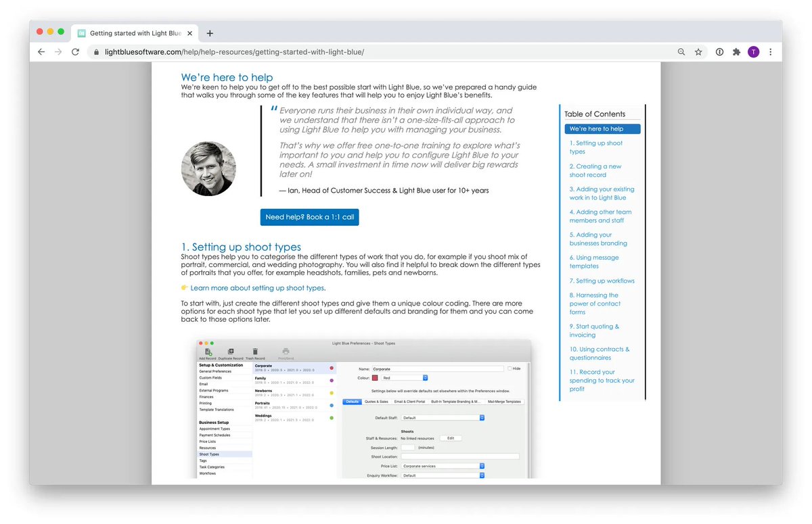
Task: Click the browser back arrow
Action: (x=41, y=51)
